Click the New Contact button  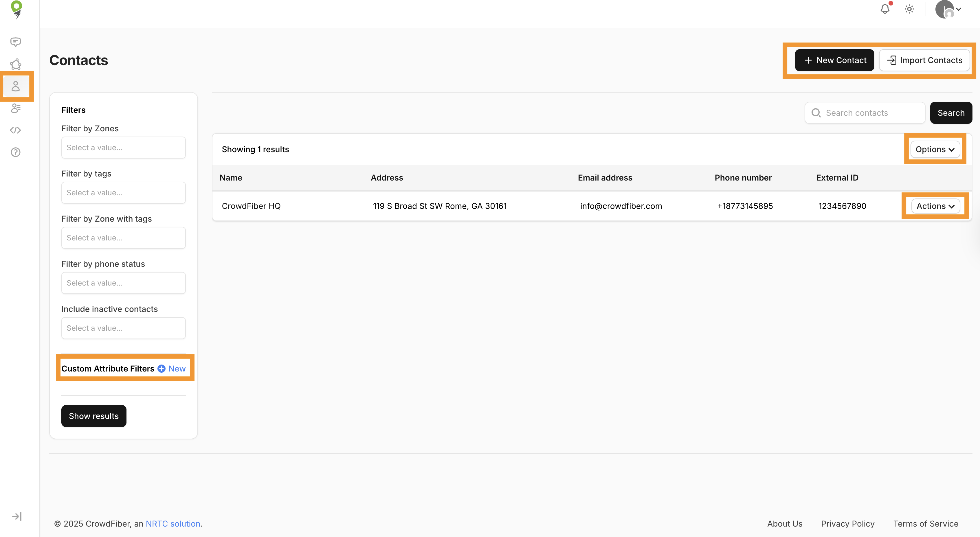(834, 60)
